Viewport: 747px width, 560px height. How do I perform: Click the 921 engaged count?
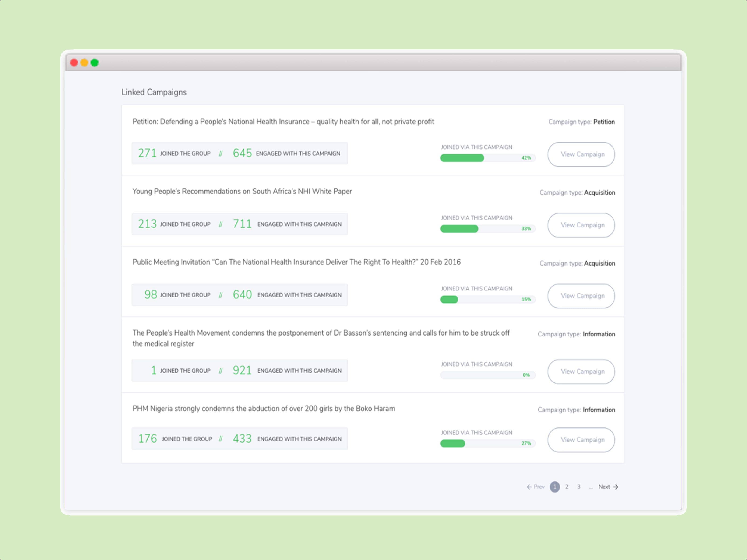[242, 370]
